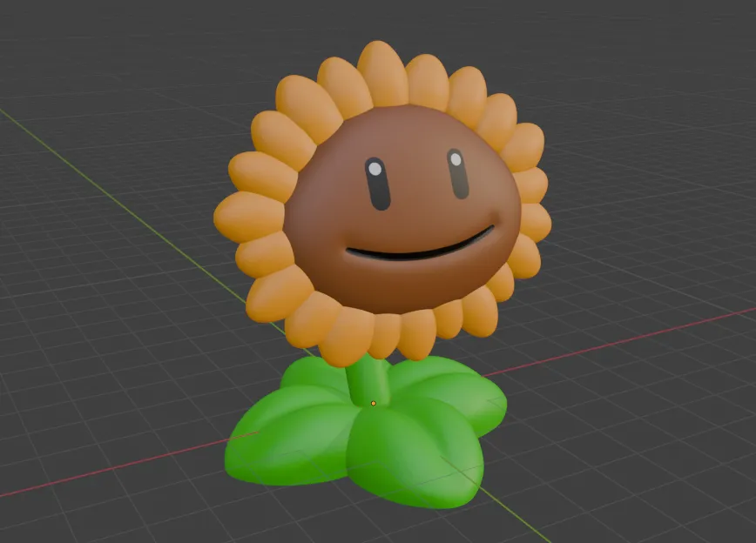Click the empty grid area top-left corner
This screenshot has width=756, height=543.
click(x=70, y=52)
